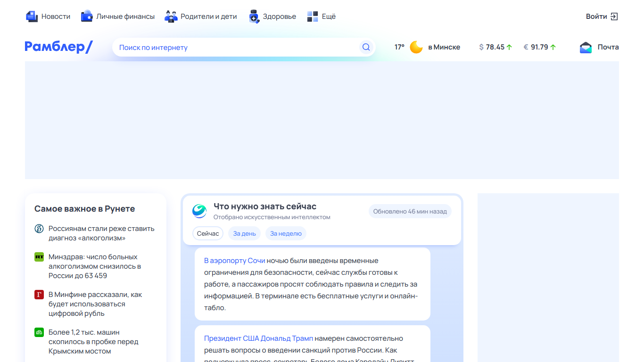Click the Рамблер/ logo
This screenshot has width=644, height=362.
[59, 47]
